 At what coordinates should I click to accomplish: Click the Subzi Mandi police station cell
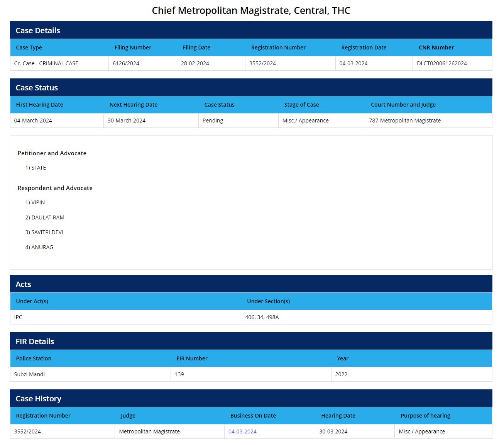coord(29,374)
